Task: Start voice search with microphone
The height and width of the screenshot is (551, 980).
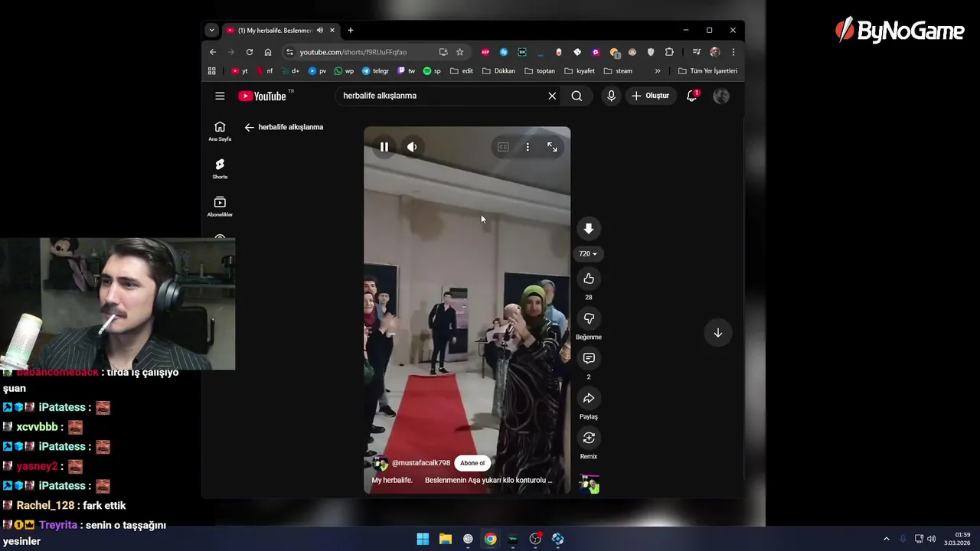Action: [x=611, y=96]
